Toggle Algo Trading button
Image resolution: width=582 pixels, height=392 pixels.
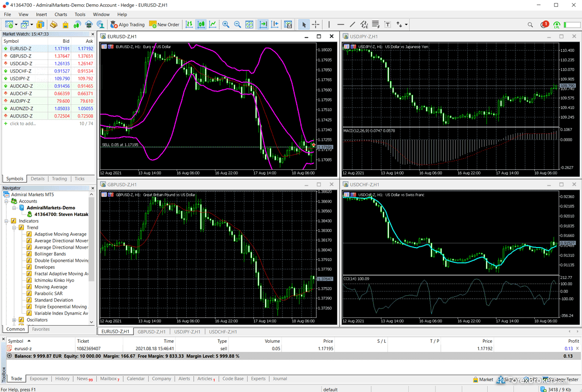pos(128,24)
